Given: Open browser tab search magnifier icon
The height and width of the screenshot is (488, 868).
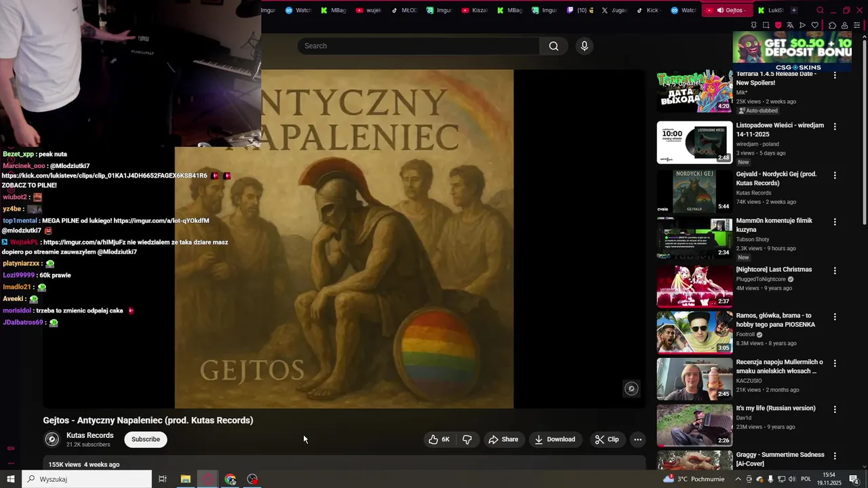Looking at the screenshot, I should click(x=820, y=10).
